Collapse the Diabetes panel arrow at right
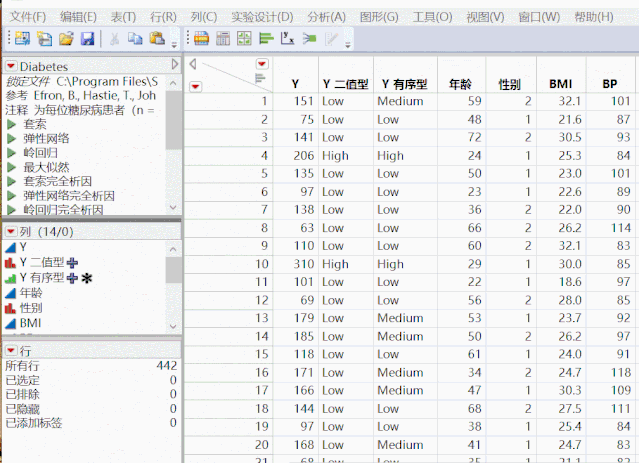Image resolution: width=639 pixels, height=463 pixels. pyautogui.click(x=175, y=64)
